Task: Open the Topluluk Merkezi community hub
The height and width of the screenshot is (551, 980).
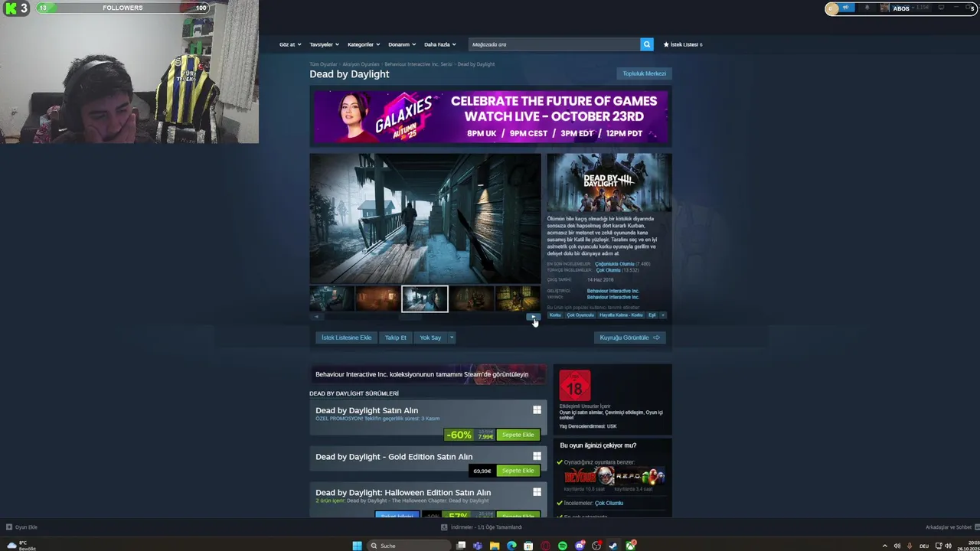Action: [x=644, y=73]
